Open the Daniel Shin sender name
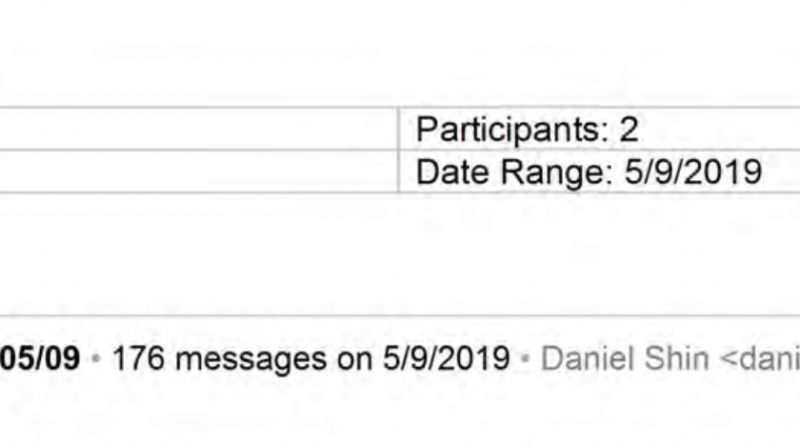Image resolution: width=800 pixels, height=445 pixels. pyautogui.click(x=625, y=358)
